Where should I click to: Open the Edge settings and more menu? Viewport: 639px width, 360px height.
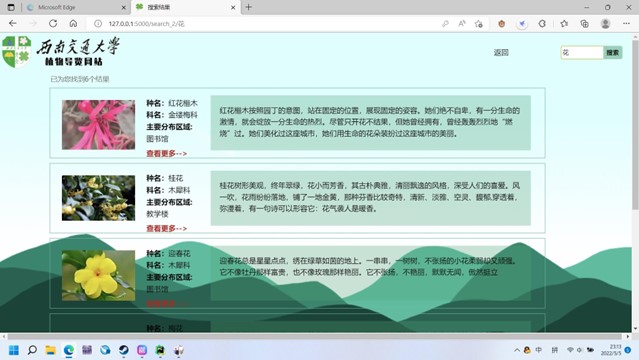click(x=626, y=24)
